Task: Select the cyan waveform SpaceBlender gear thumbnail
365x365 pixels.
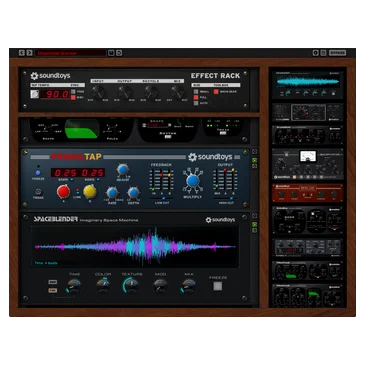Action: [307, 84]
